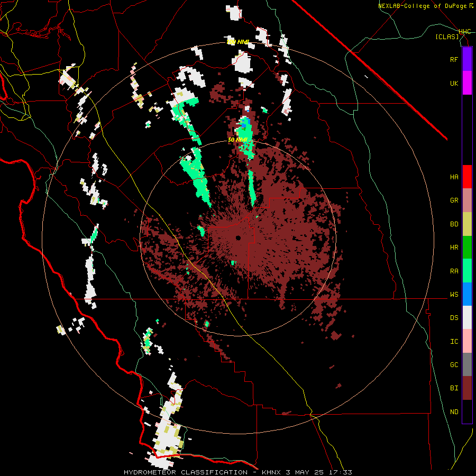Image resolution: width=476 pixels, height=476 pixels.
Task: Click the HHC product code label
Action: pos(465,31)
